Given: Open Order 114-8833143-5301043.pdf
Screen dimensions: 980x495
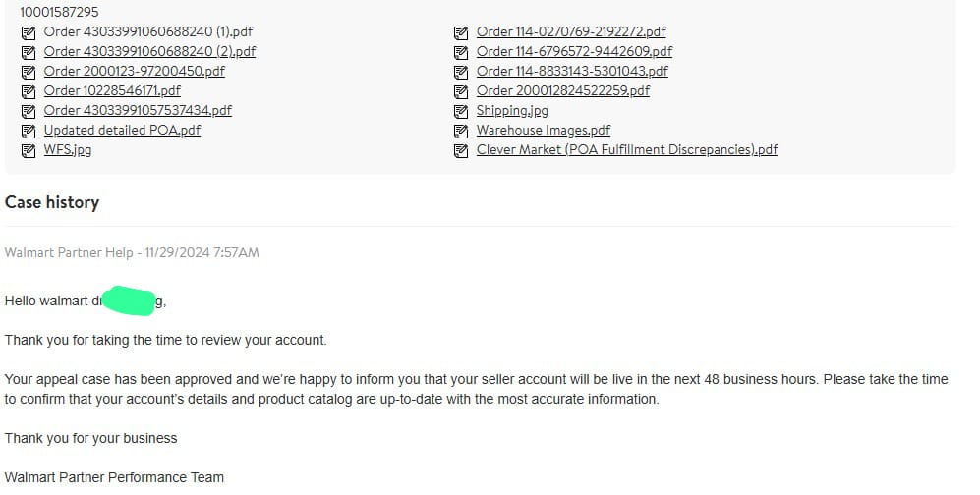Looking at the screenshot, I should pyautogui.click(x=572, y=71).
